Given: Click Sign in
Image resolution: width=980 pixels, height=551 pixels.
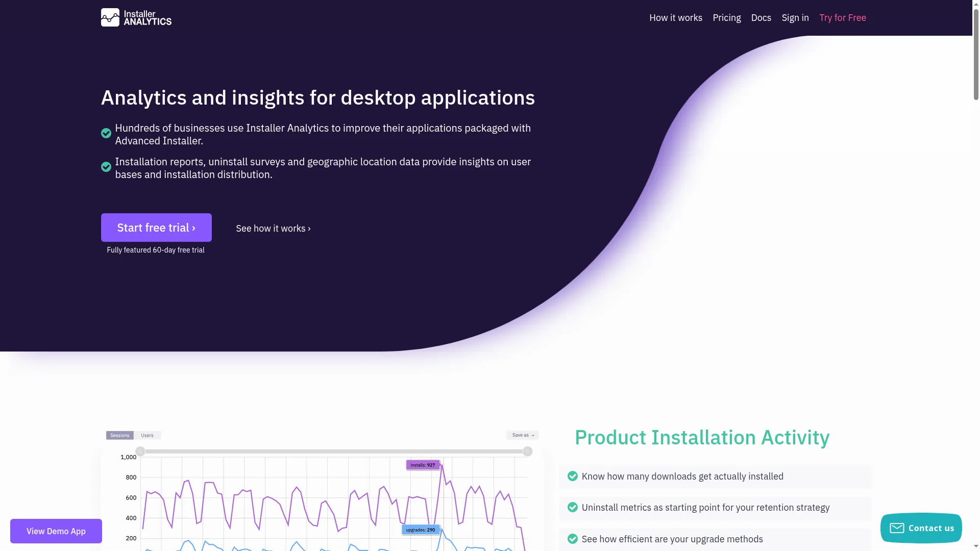Looking at the screenshot, I should (x=795, y=18).
